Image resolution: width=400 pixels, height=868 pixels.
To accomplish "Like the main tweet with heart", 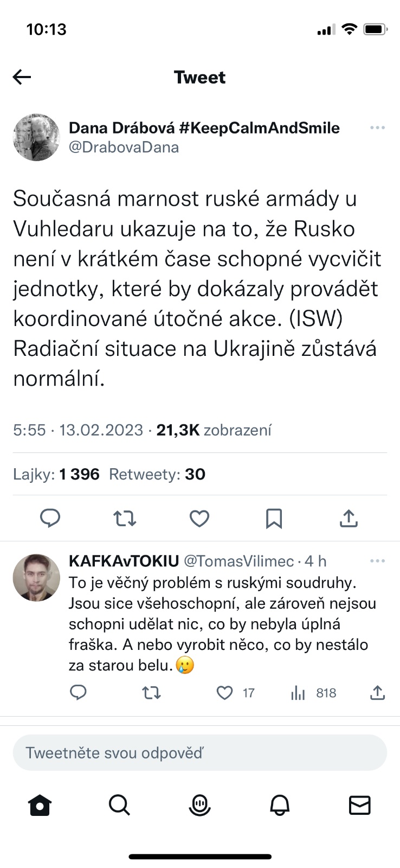I will 199,519.
